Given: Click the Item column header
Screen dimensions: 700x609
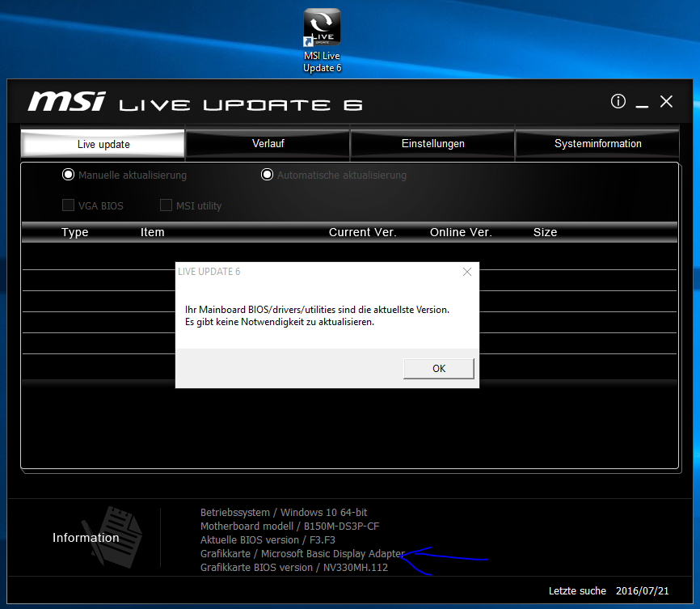Looking at the screenshot, I should click(x=153, y=232).
